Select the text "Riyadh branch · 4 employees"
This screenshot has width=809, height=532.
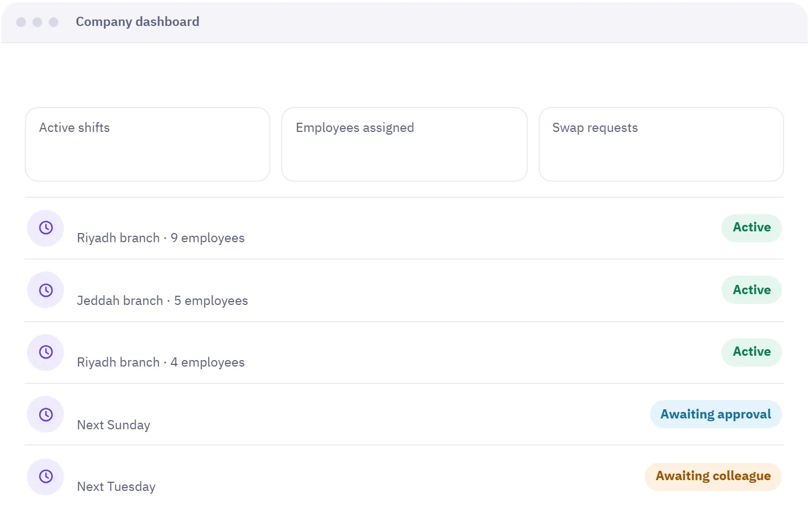(x=161, y=362)
